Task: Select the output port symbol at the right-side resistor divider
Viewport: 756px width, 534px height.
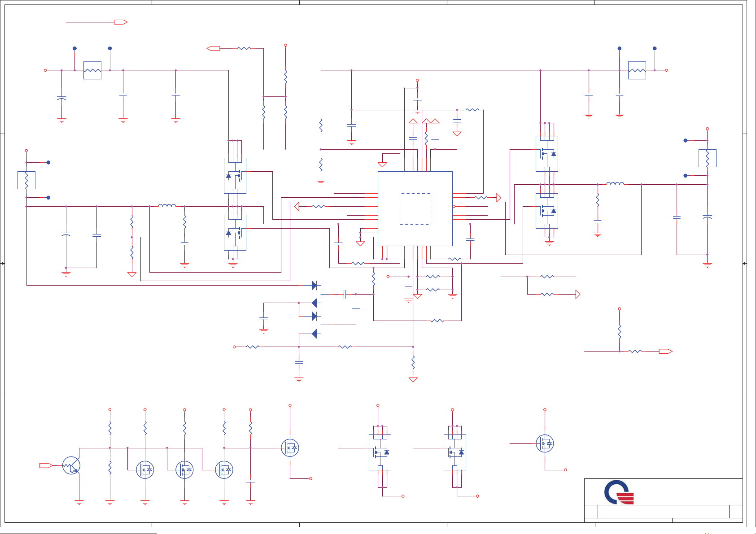Action: [x=666, y=351]
